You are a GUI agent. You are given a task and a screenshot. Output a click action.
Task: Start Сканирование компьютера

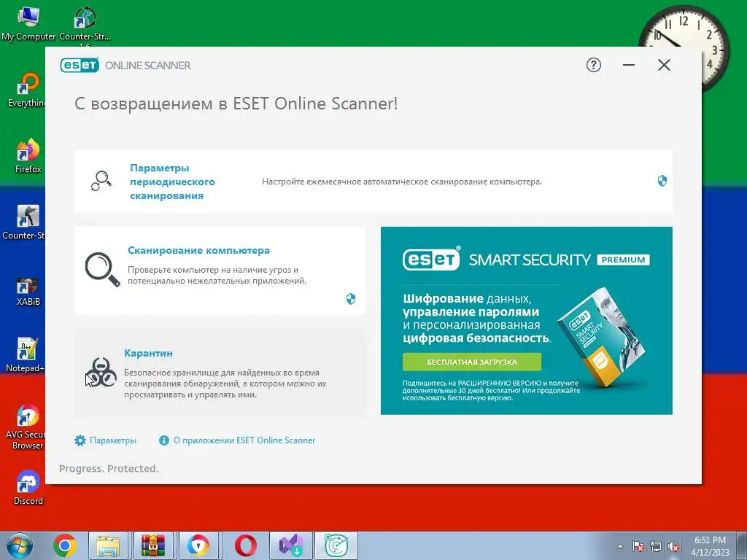pos(198,251)
